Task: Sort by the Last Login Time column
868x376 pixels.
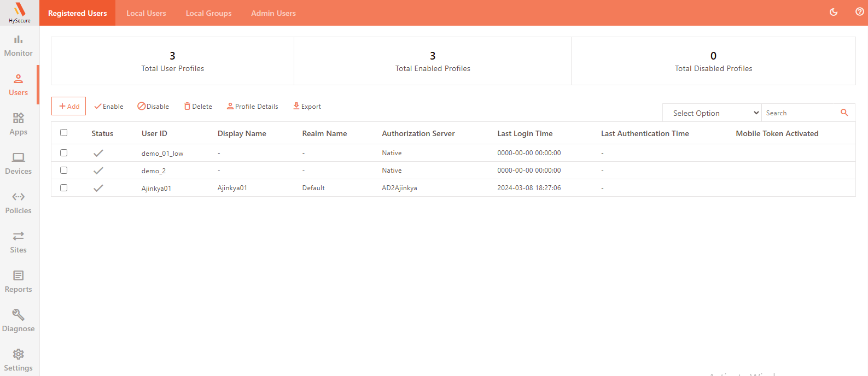Action: 525,133
